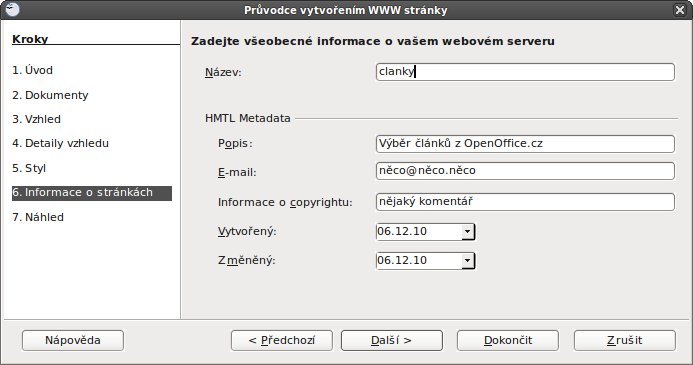Image resolution: width=693 pixels, height=365 pixels.
Task: Jump to step 3. Vzhled
Action: coord(36,119)
